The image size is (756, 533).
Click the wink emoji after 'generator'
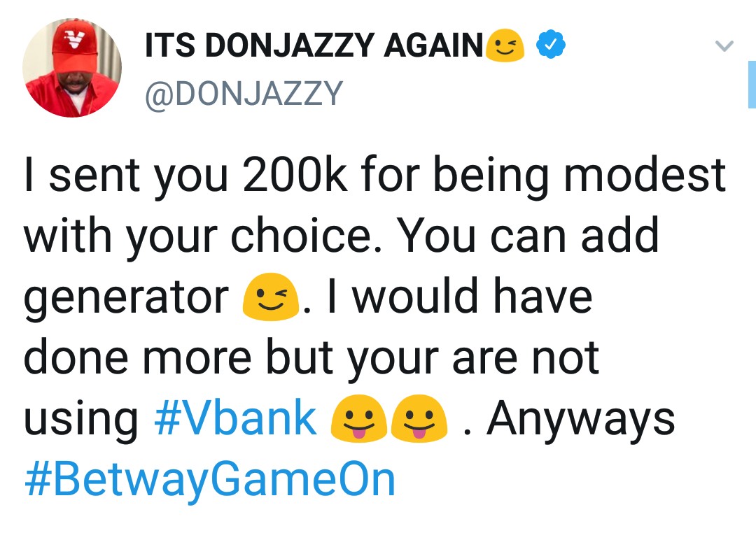269,298
